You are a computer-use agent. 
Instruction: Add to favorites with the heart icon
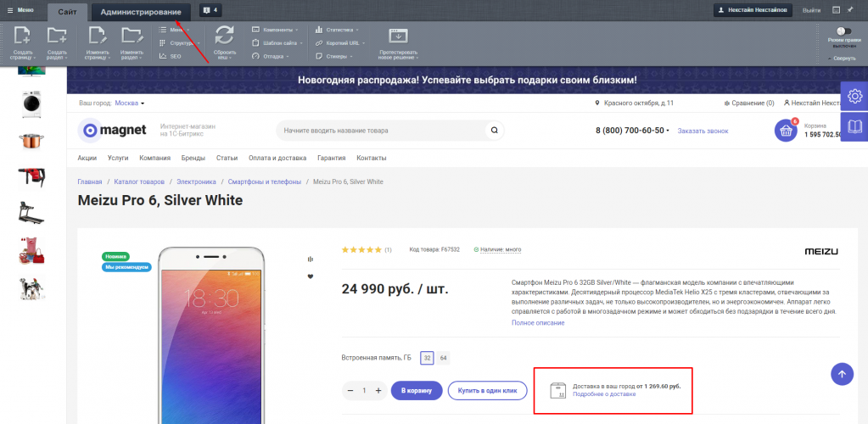click(x=310, y=276)
